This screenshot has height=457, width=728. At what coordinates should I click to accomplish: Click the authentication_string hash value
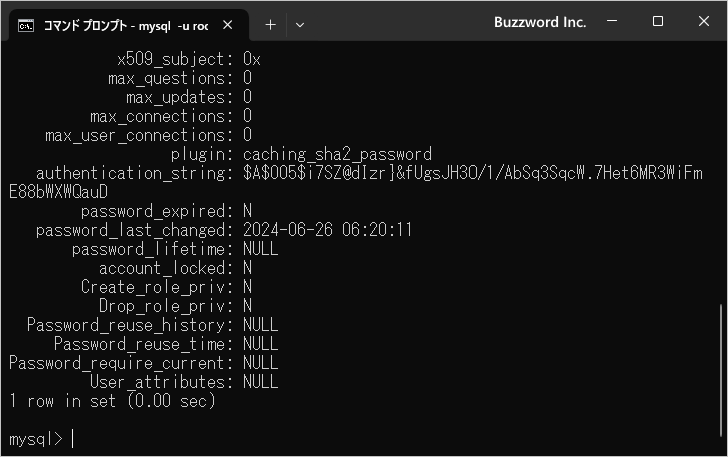click(356, 183)
